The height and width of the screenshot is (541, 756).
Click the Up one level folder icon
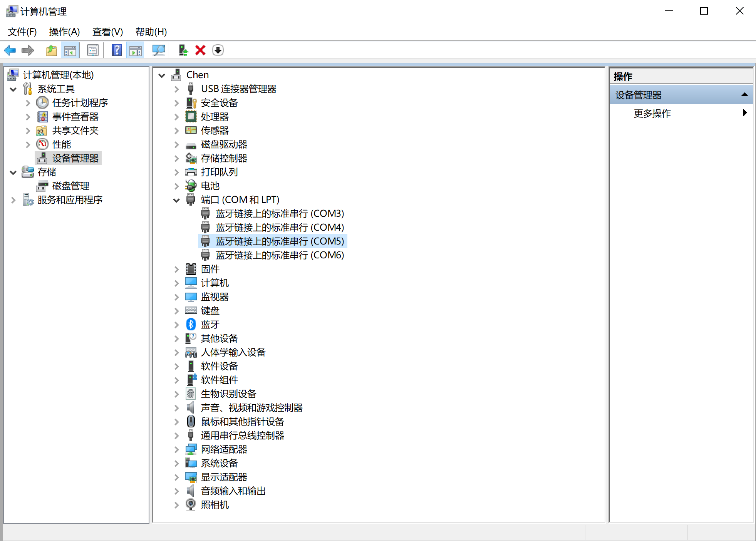tap(51, 50)
